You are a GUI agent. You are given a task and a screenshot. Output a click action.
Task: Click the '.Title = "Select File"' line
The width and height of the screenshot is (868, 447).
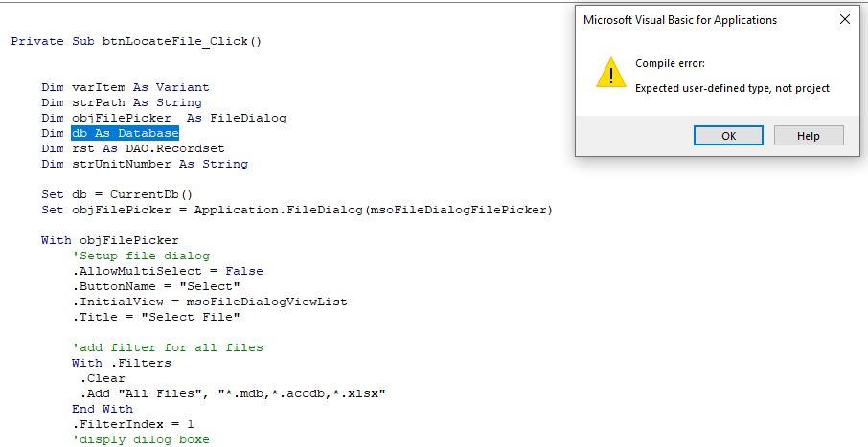155,317
